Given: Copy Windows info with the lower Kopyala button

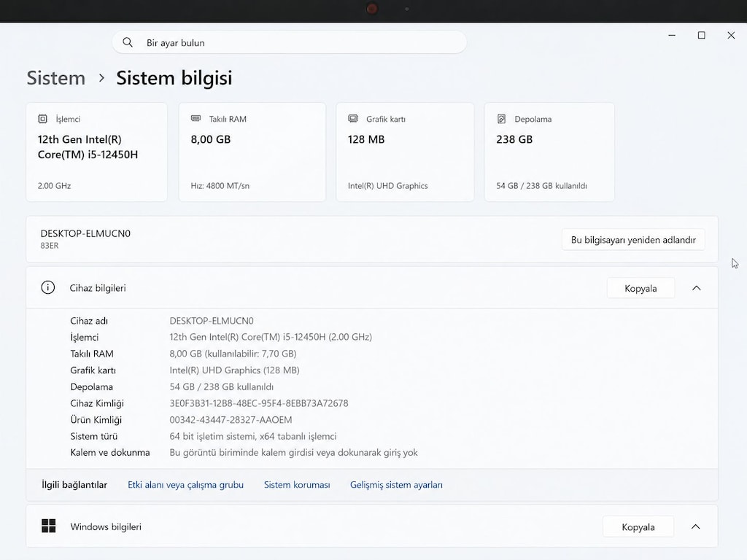Looking at the screenshot, I should pyautogui.click(x=638, y=526).
